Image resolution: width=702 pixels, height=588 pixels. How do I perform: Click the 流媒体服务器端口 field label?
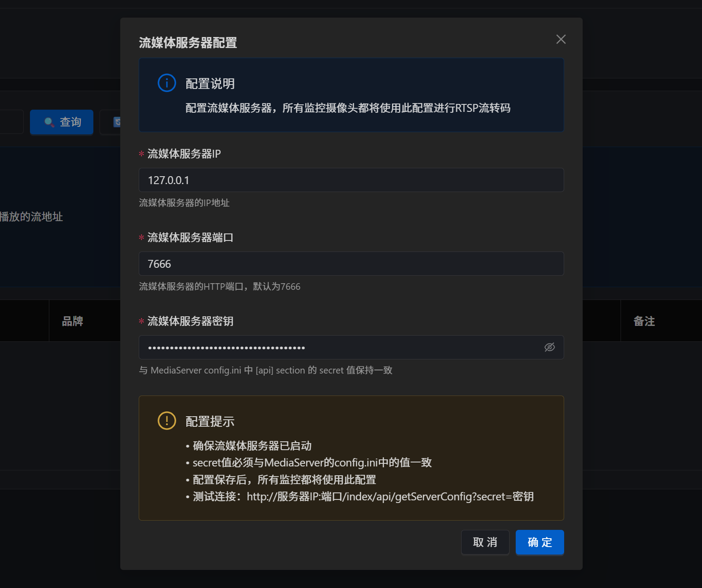(x=190, y=237)
